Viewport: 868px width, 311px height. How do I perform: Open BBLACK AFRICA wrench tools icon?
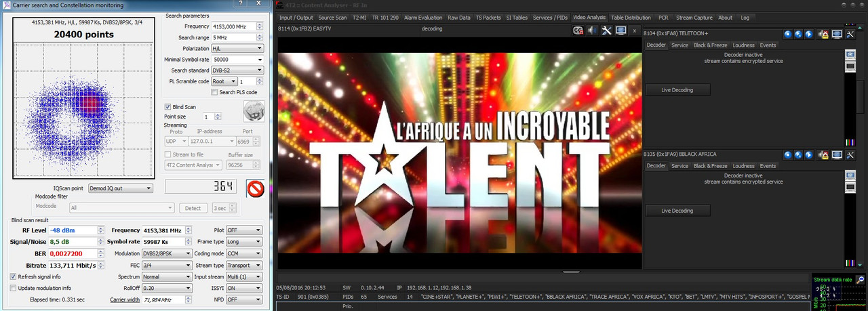tap(850, 154)
